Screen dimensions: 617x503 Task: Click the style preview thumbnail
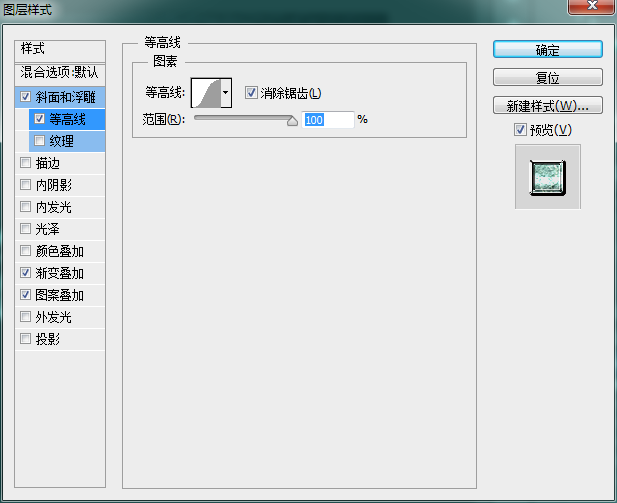coord(547,177)
